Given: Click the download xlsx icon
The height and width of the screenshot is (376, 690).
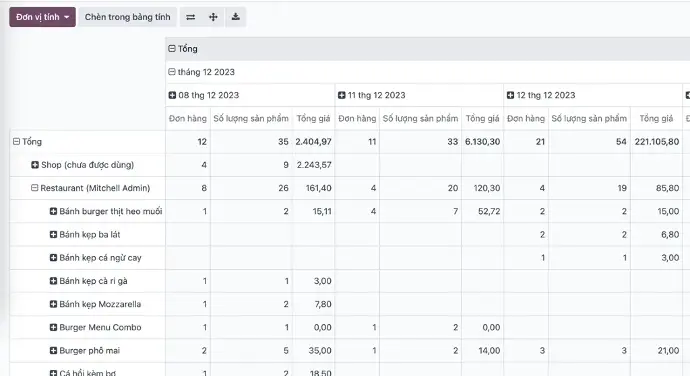Looking at the screenshot, I should (x=236, y=17).
